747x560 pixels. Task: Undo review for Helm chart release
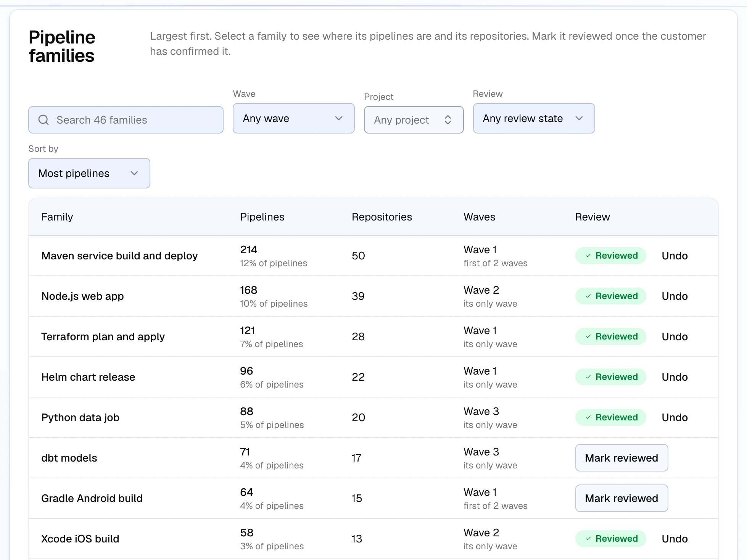pos(675,377)
